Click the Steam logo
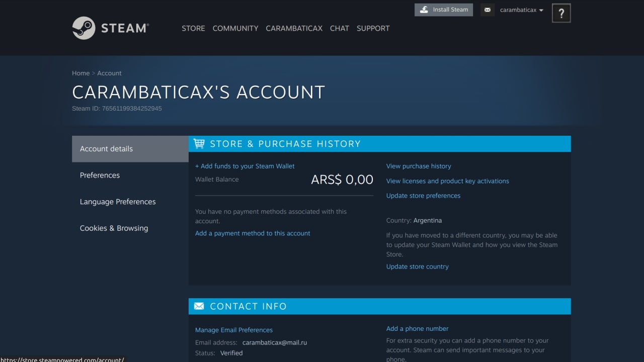644x362 pixels. coord(111,28)
